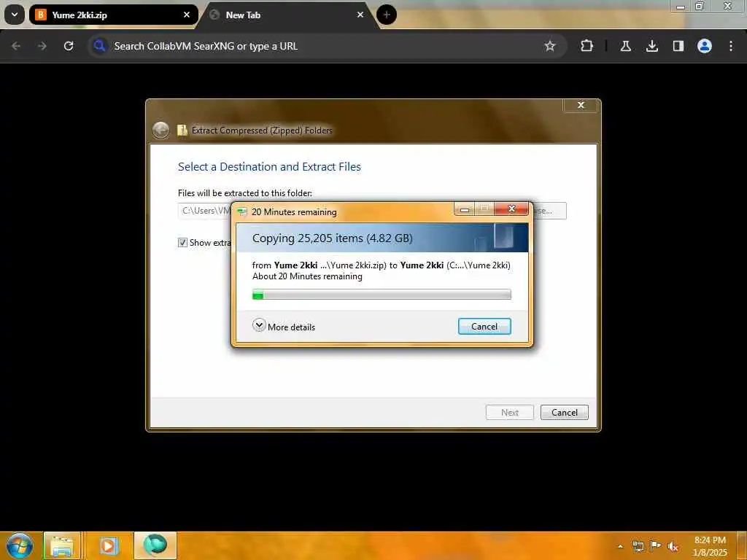Cancel the file copy operation

[484, 327]
